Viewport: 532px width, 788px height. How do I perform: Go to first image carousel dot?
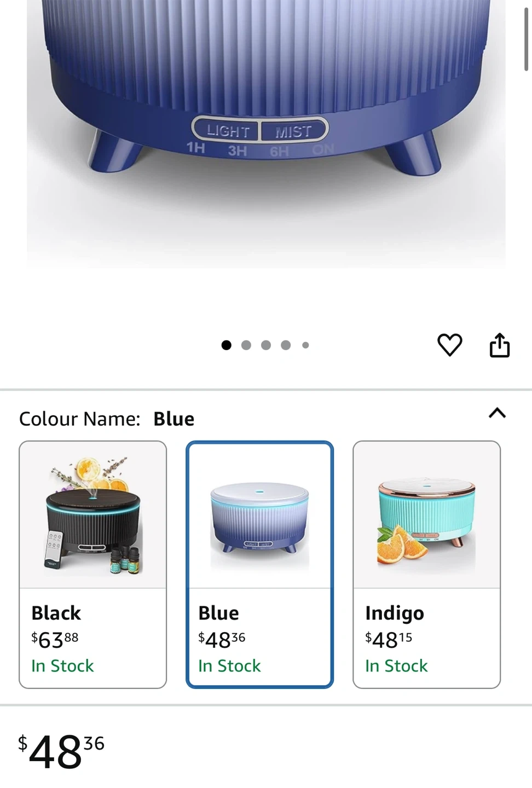point(226,345)
